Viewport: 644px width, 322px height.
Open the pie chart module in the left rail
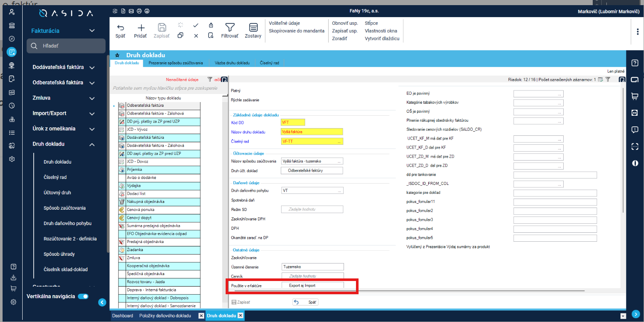12,105
